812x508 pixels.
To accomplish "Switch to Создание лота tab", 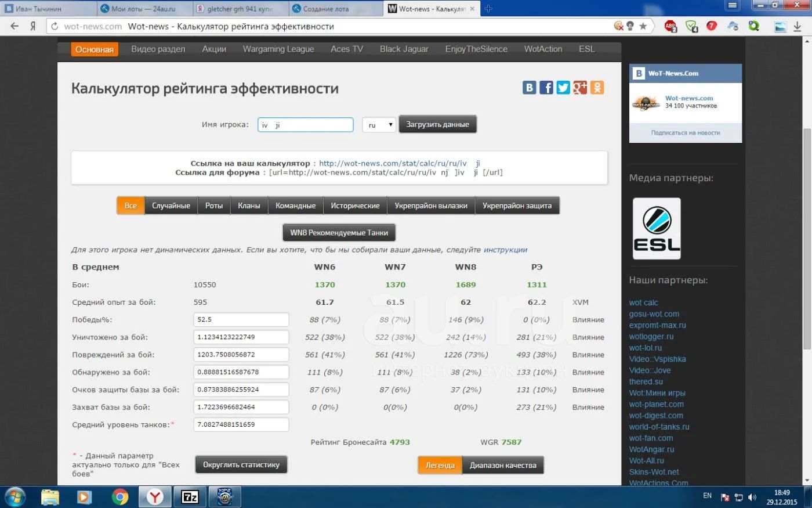I will click(335, 9).
